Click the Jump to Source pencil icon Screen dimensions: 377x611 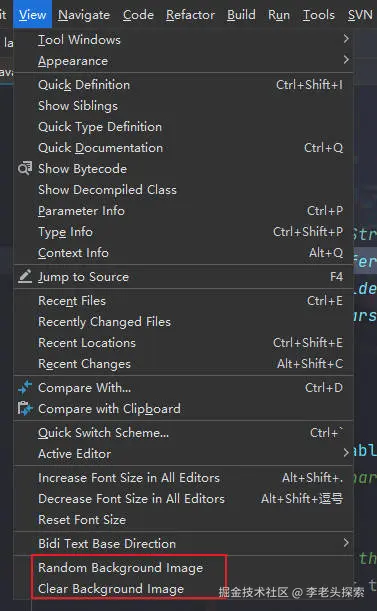click(25, 276)
